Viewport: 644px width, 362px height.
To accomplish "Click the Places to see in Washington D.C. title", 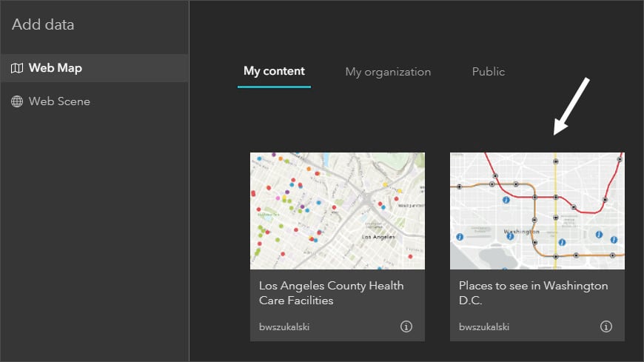I will [x=533, y=293].
